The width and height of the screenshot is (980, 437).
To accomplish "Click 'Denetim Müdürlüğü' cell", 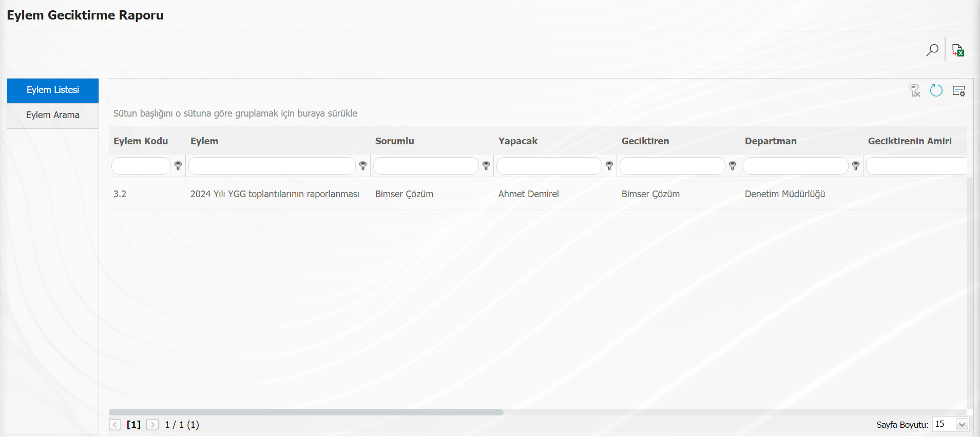I will pos(785,194).
